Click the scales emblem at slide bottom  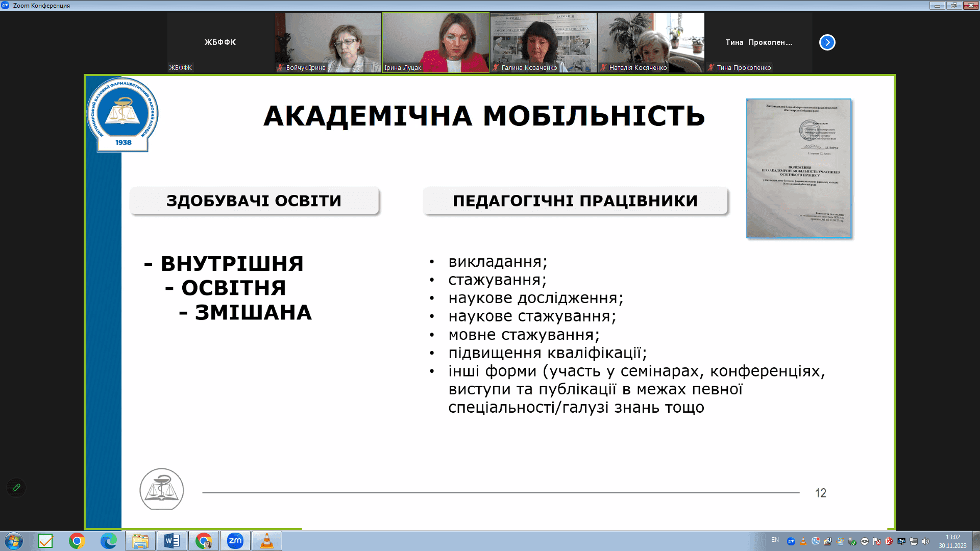162,489
